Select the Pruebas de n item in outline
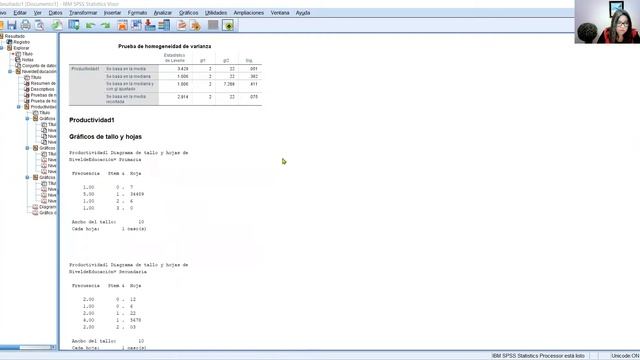Image resolution: width=640 pixels, height=360 pixels. coord(44,95)
